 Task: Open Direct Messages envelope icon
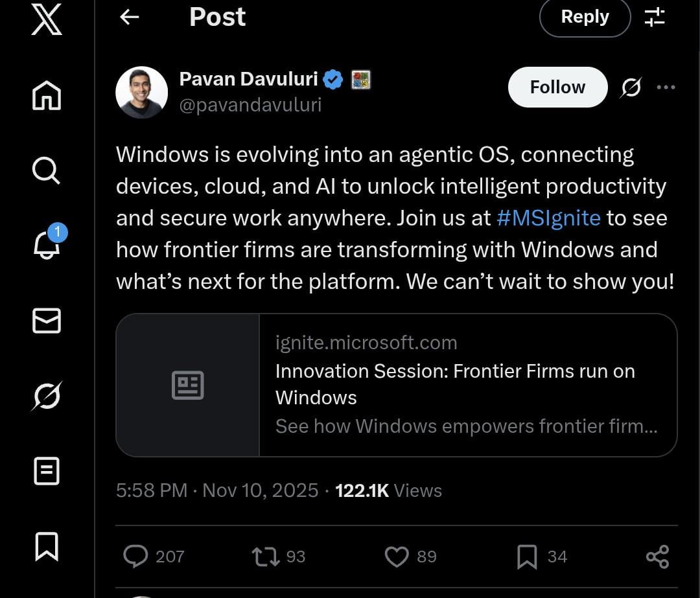point(47,321)
